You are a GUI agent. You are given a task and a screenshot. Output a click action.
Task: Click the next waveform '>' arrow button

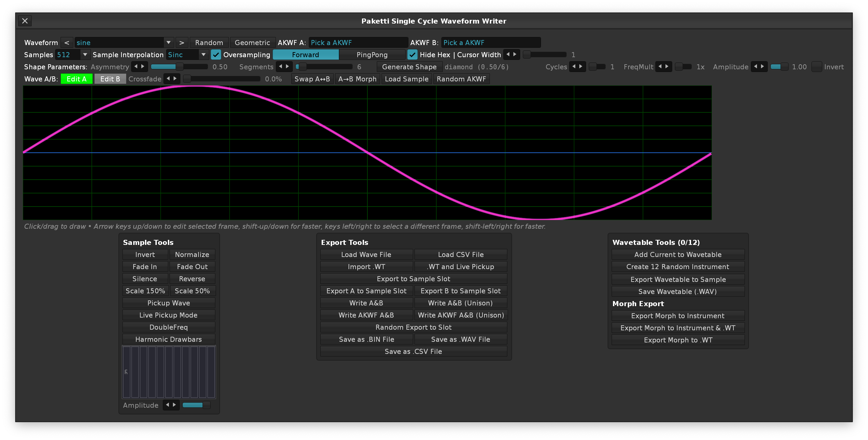(182, 42)
